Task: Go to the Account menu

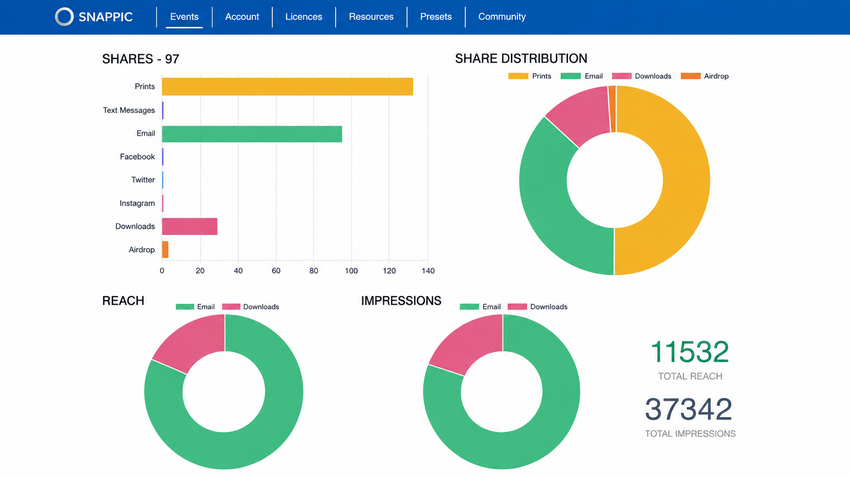Action: coord(242,17)
